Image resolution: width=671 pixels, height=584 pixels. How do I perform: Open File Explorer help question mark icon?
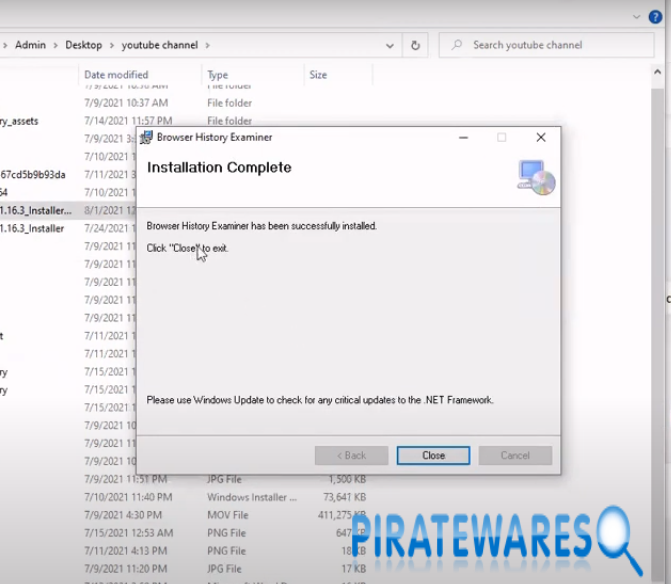click(x=655, y=17)
